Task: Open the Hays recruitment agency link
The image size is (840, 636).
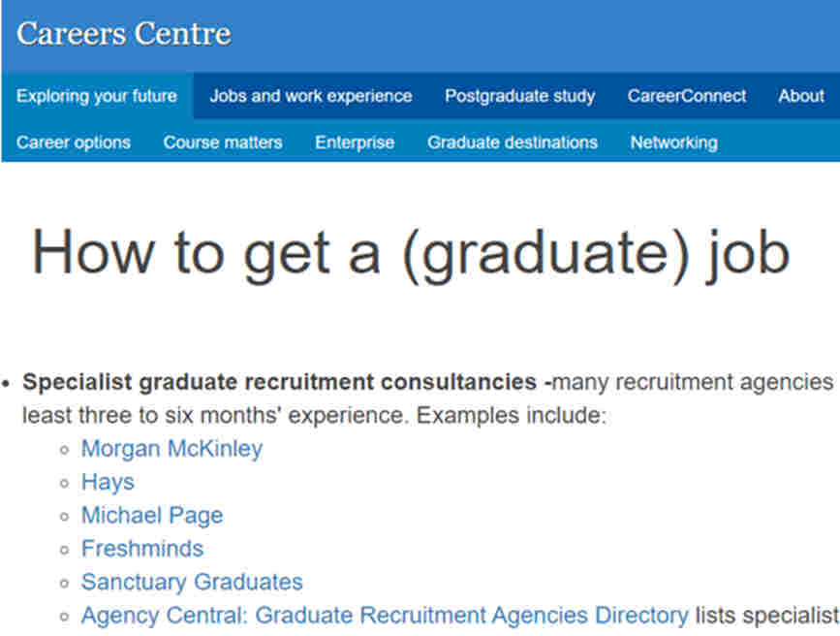Action: (107, 482)
